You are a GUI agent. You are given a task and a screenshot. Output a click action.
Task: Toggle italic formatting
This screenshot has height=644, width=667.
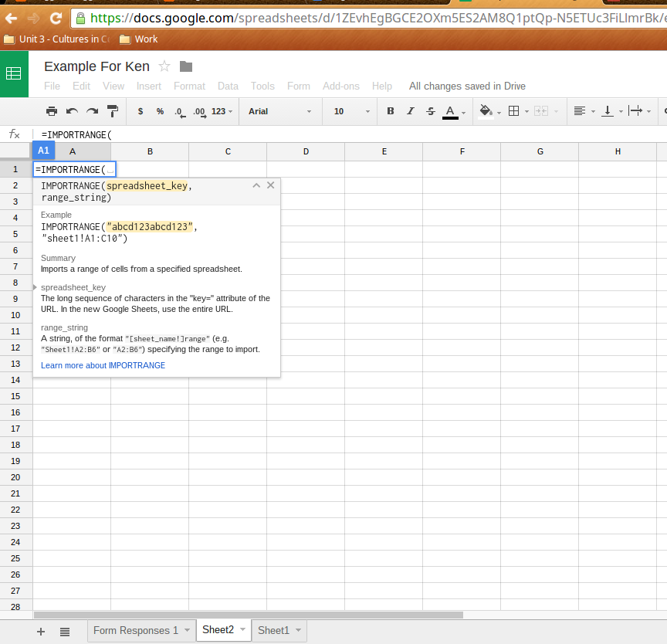point(410,111)
